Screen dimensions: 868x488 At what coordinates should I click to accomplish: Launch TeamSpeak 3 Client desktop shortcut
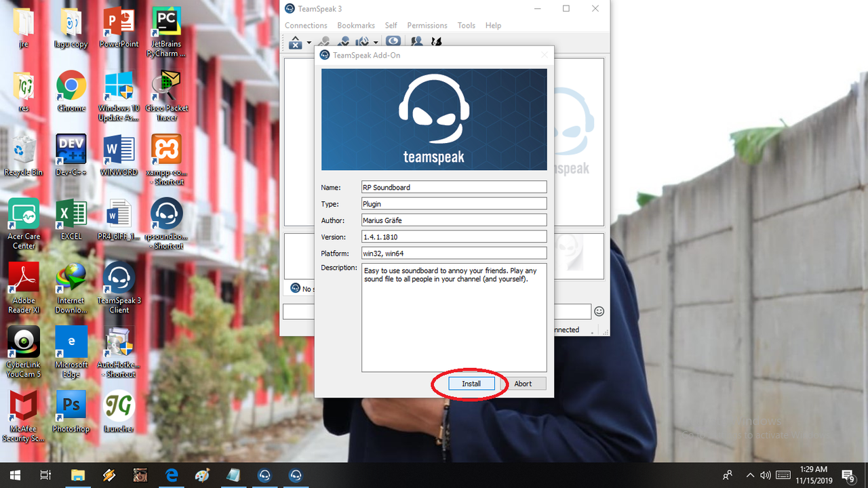[119, 288]
